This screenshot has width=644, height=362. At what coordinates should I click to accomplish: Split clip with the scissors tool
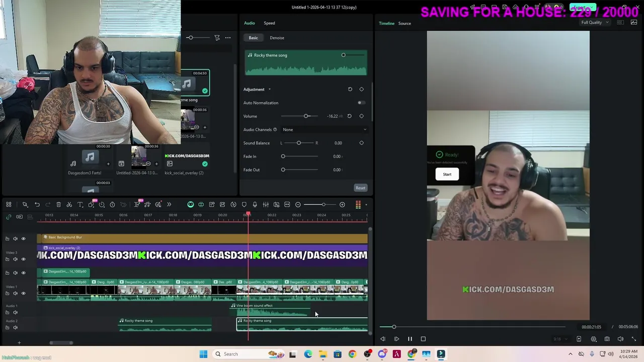click(x=69, y=205)
